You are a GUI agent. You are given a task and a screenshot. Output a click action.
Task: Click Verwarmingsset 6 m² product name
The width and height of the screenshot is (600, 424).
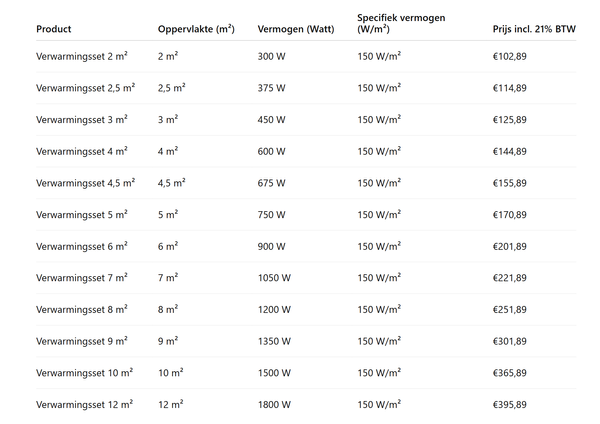click(x=82, y=246)
